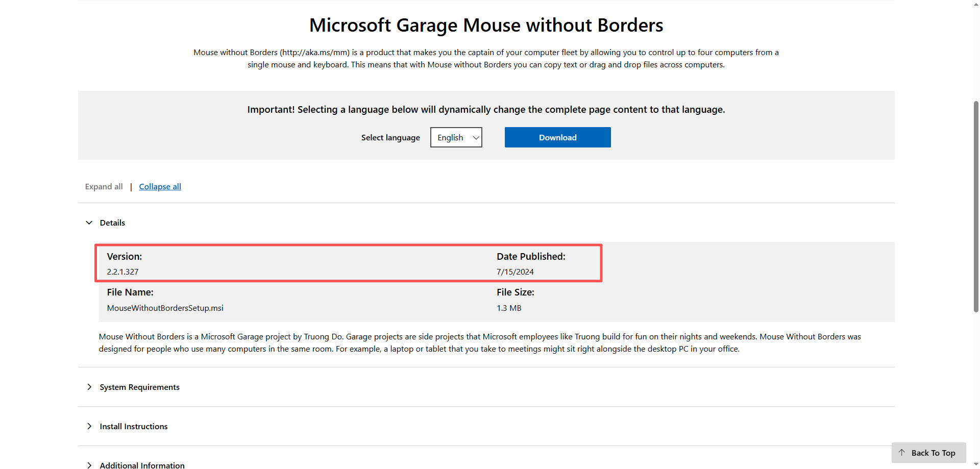Click the Details section title
The image size is (980, 469).
tap(112, 223)
